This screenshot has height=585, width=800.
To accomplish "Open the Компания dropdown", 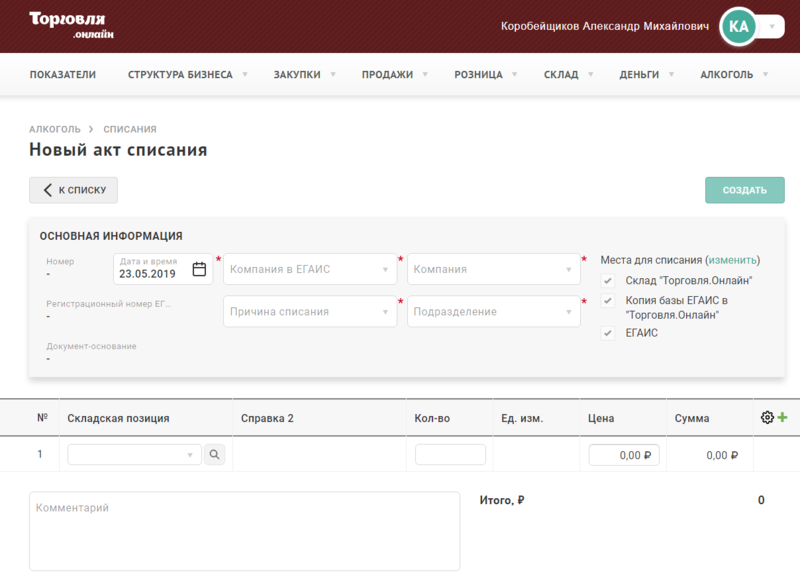I will [x=493, y=269].
